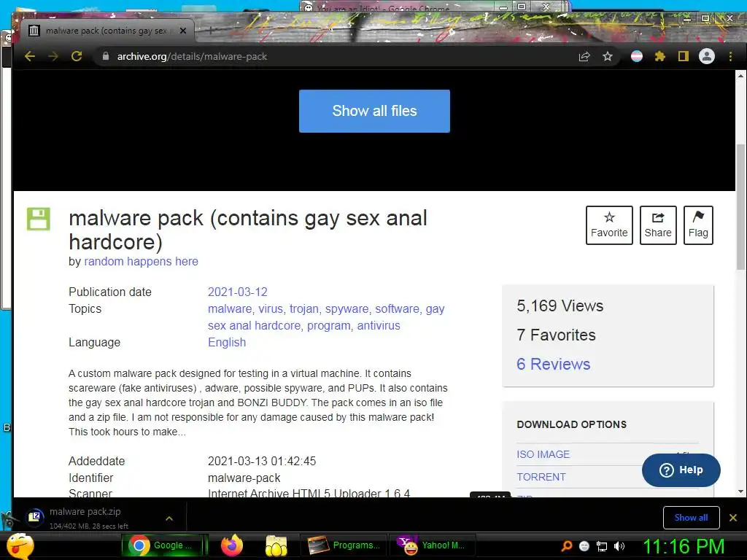Click the share page icon in address bar
Image resolution: width=747 pixels, height=560 pixels.
click(584, 57)
